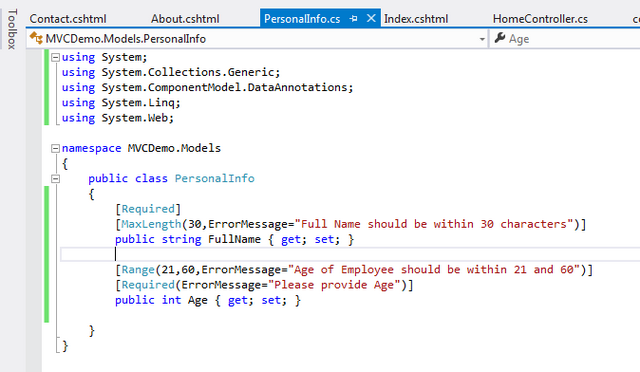The width and height of the screenshot is (640, 372).
Task: Click the Range attribute in code
Action: pos(138,270)
